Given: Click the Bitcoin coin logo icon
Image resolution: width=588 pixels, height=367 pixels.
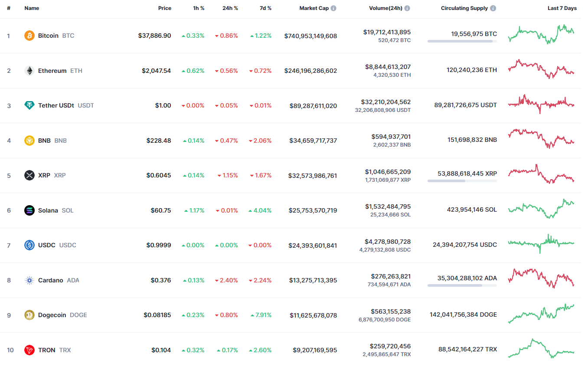Looking at the screenshot, I should (29, 36).
